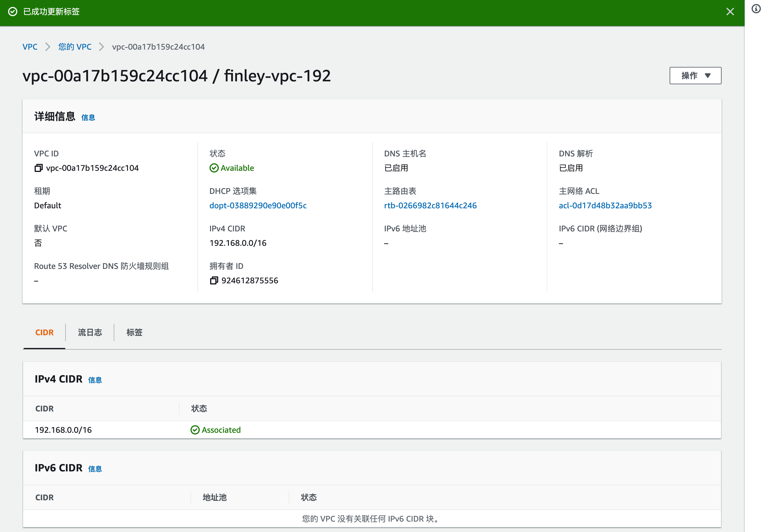Screen dimensions: 762x532
Task: Click the Available status icon
Action: click(x=214, y=168)
